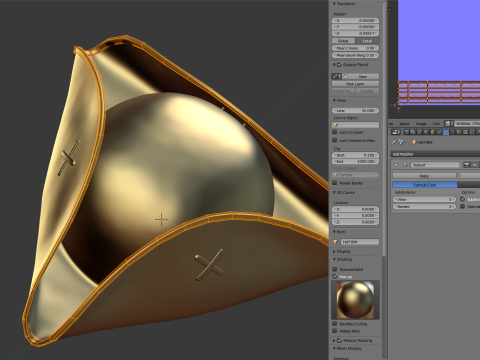Screen dimensions: 480x360
Task: Collapse the Shading panel
Action: (x=334, y=259)
